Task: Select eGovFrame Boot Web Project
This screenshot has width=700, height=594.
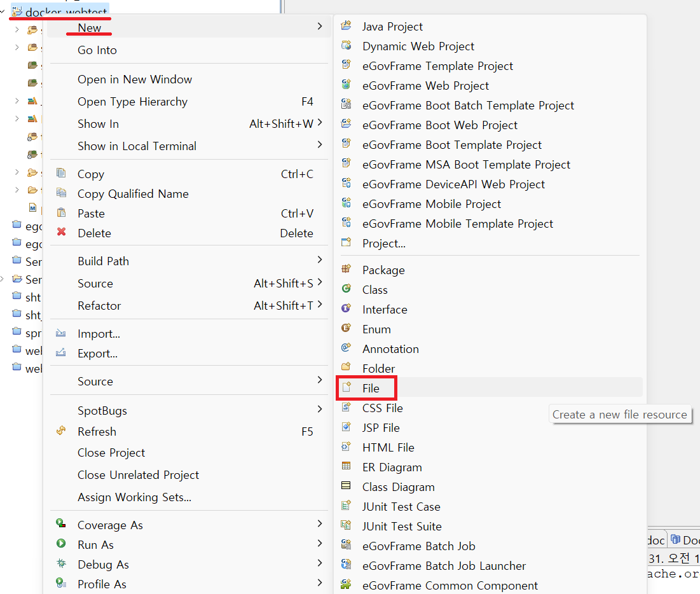Action: (x=440, y=125)
